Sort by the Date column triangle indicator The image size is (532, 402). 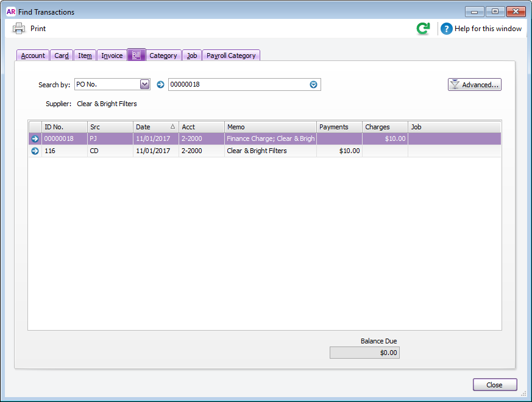(172, 127)
